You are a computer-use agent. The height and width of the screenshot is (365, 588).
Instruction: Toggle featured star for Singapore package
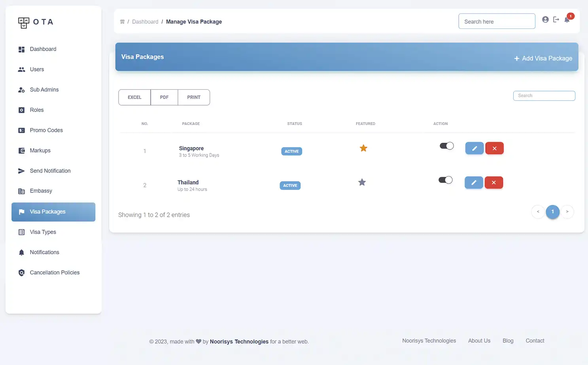[x=363, y=148]
